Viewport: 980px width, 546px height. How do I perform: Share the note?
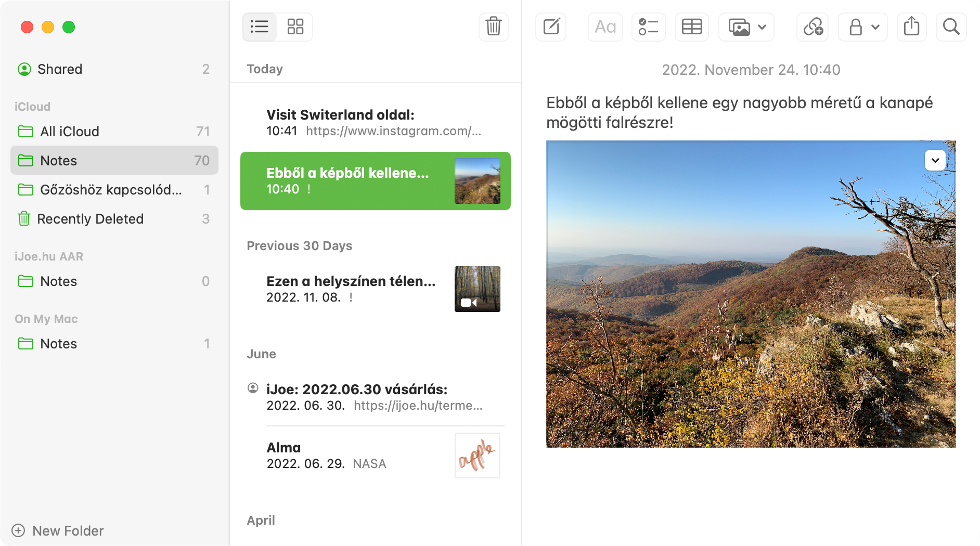point(912,27)
